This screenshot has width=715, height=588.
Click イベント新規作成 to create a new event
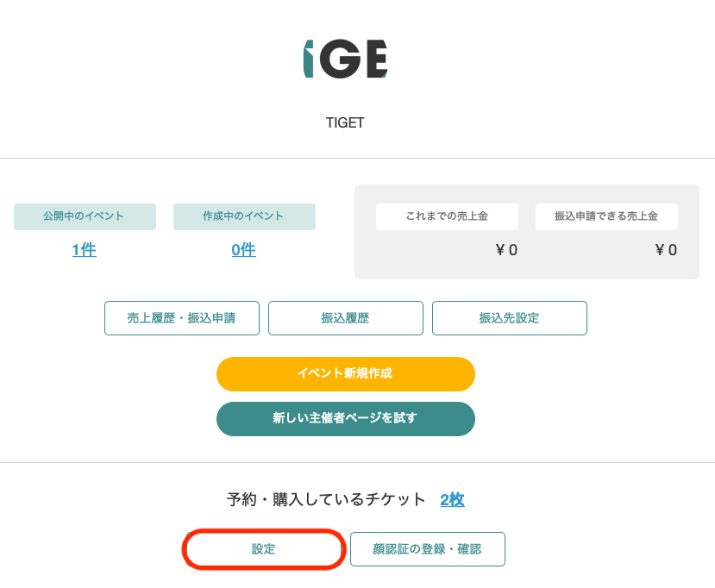point(345,374)
